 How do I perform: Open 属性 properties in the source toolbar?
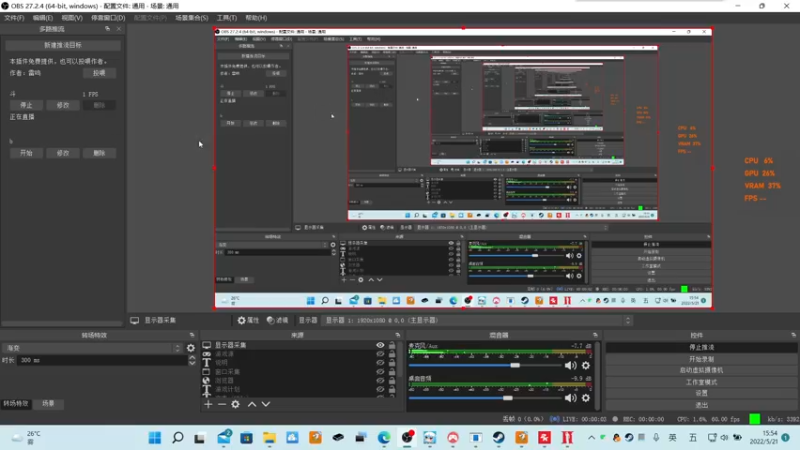click(248, 320)
